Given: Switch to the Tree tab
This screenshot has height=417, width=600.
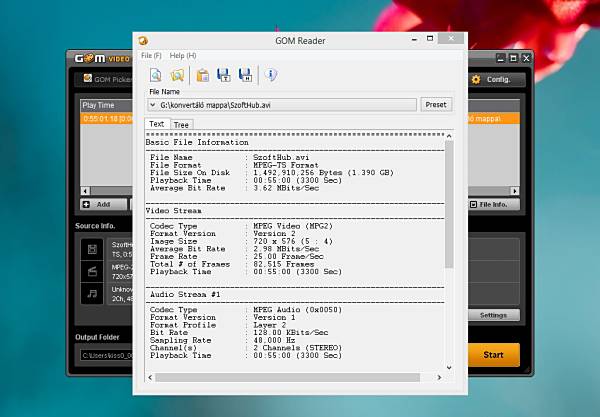Looking at the screenshot, I should (181, 125).
